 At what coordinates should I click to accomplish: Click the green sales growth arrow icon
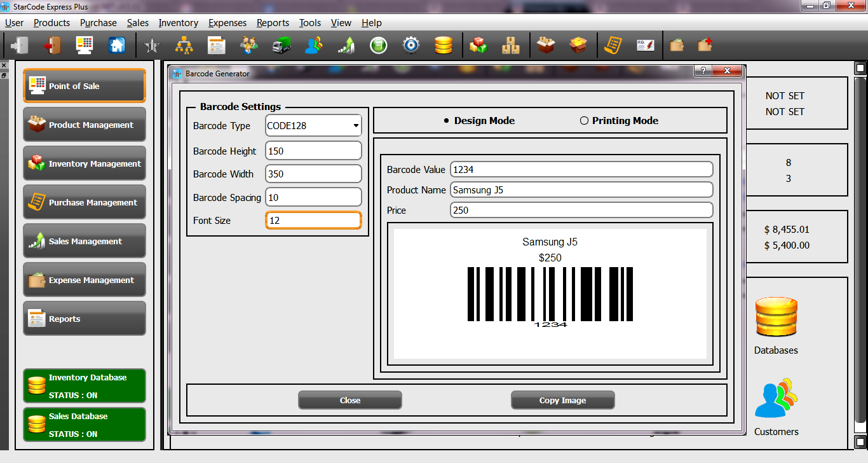click(x=346, y=45)
